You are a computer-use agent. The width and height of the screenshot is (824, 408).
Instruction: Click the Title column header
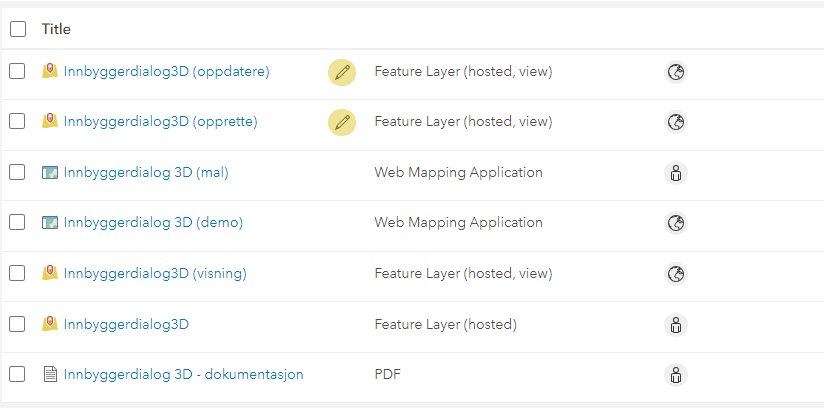pos(56,29)
